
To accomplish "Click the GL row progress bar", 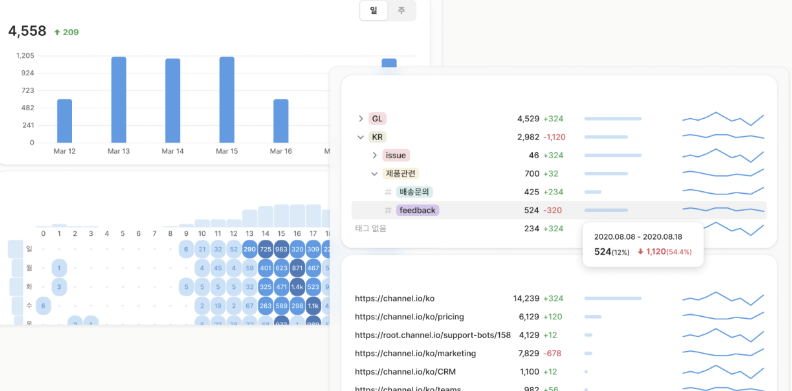I will point(613,119).
